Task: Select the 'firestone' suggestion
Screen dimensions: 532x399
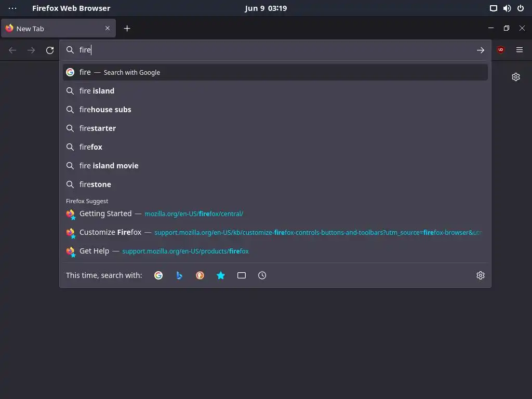Action: (x=275, y=184)
